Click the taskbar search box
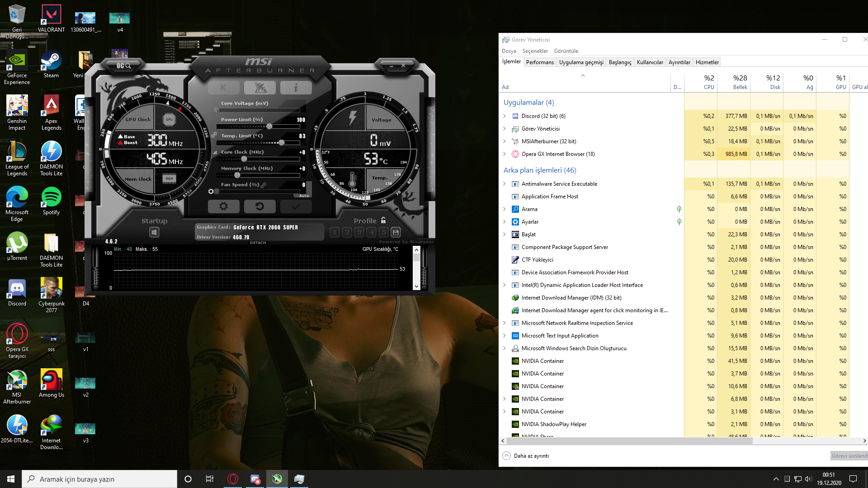The height and width of the screenshot is (488, 868). 99,479
